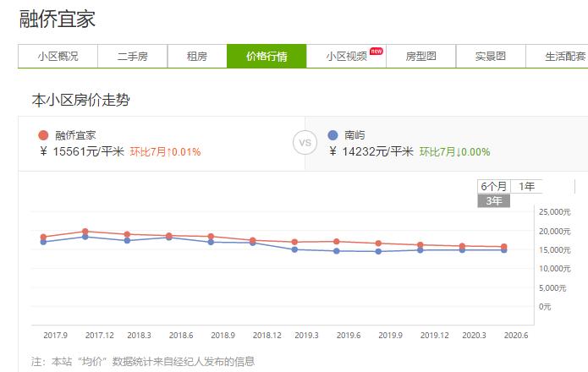Click red data point at 2018.9
This screenshot has height=372, width=588.
pos(212,237)
